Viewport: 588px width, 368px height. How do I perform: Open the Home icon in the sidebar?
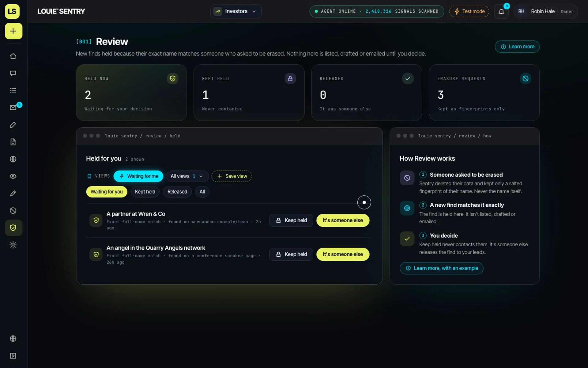pos(13,56)
